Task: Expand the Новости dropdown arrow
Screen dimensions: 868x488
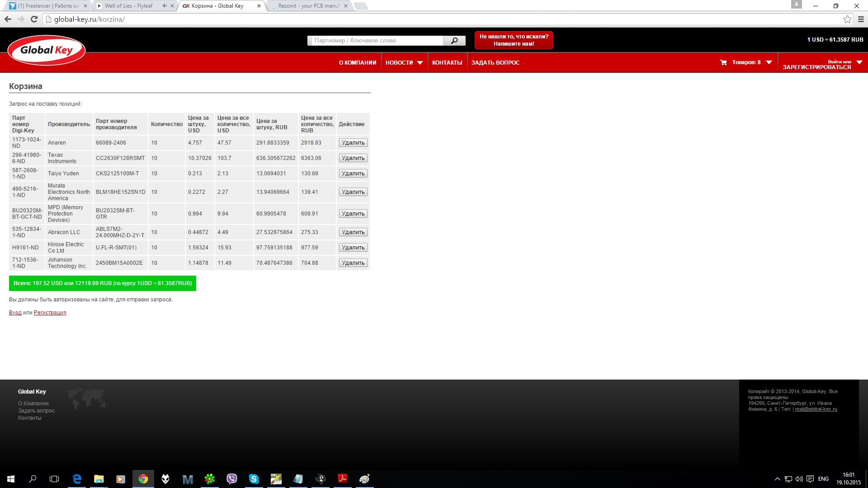Action: [420, 63]
